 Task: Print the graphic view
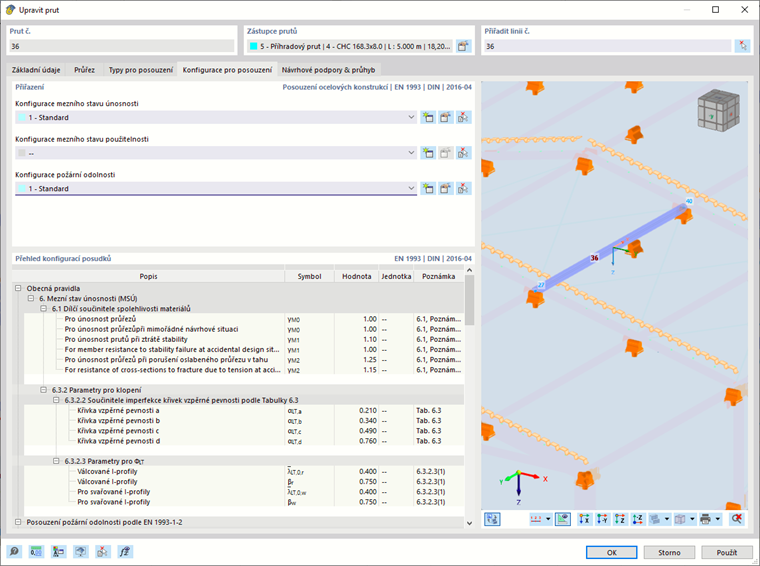pos(706,519)
